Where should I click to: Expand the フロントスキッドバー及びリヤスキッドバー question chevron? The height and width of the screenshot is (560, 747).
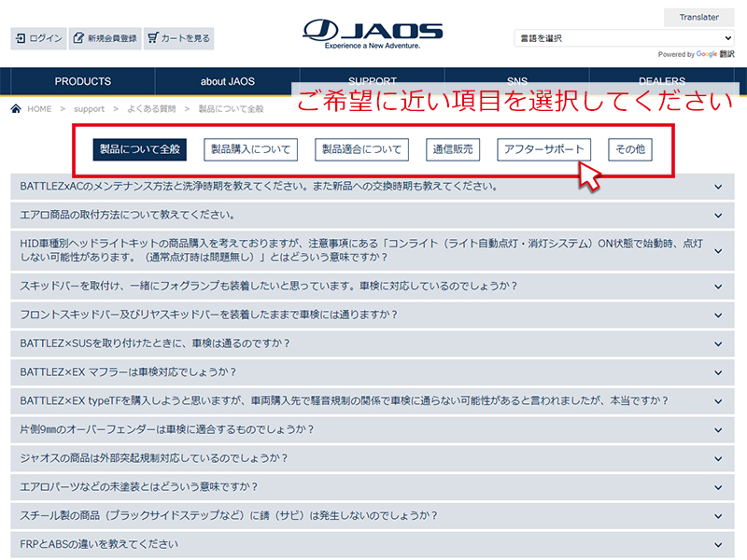tap(718, 315)
